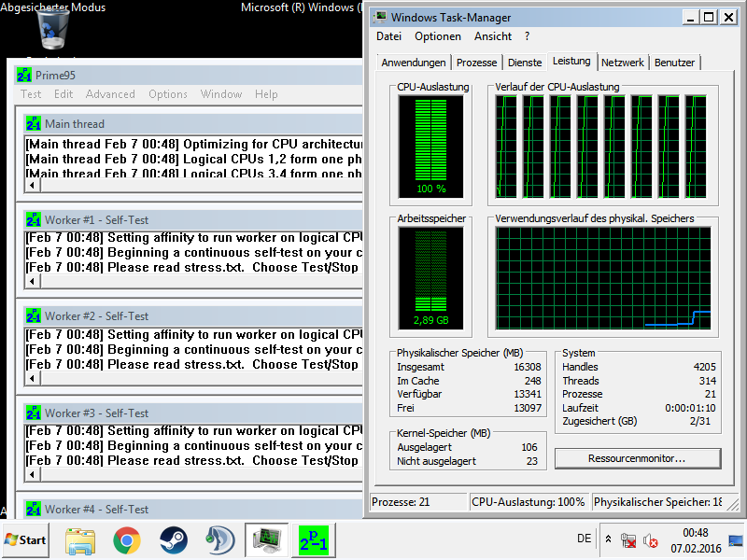Click the network disconnected tray icon
The height and width of the screenshot is (560, 747).
pos(628,540)
